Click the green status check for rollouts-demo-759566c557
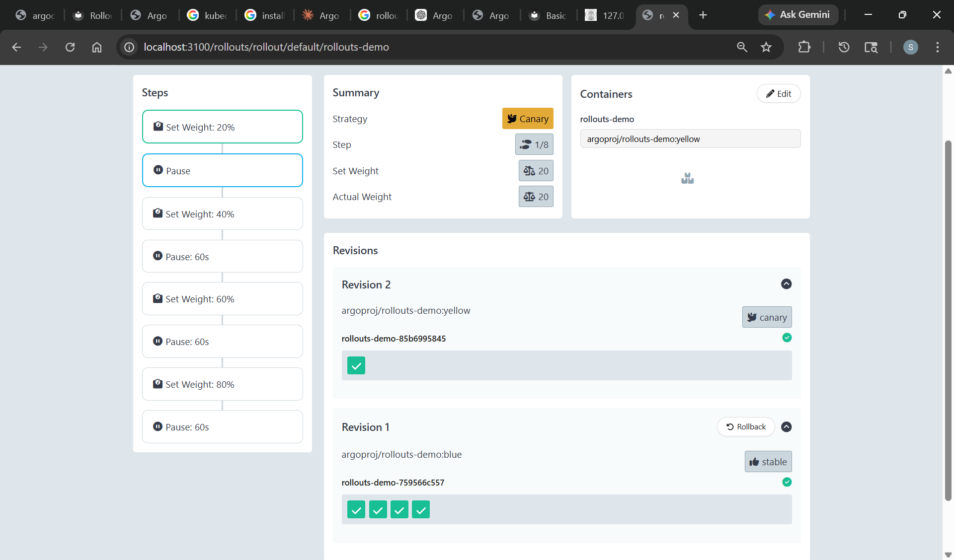Viewport: 954px width, 560px height. (787, 482)
